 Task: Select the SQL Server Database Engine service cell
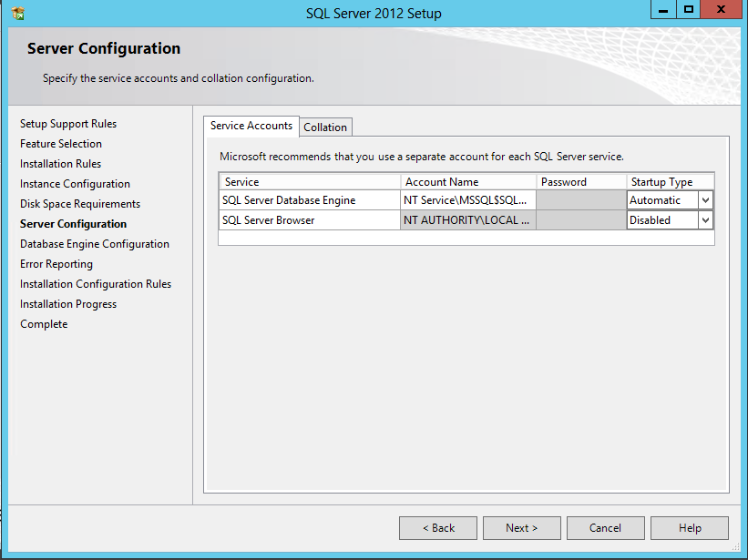coord(310,200)
